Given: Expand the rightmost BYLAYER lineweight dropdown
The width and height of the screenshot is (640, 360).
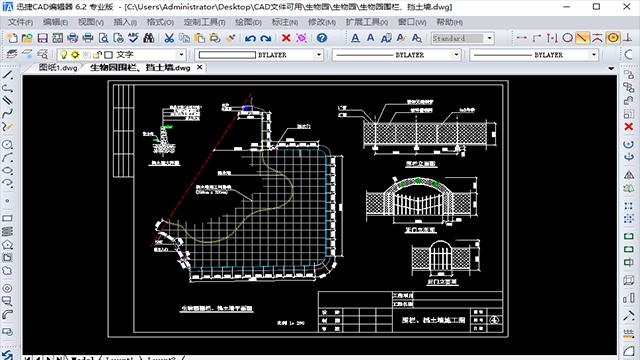Looking at the screenshot, I should point(594,55).
